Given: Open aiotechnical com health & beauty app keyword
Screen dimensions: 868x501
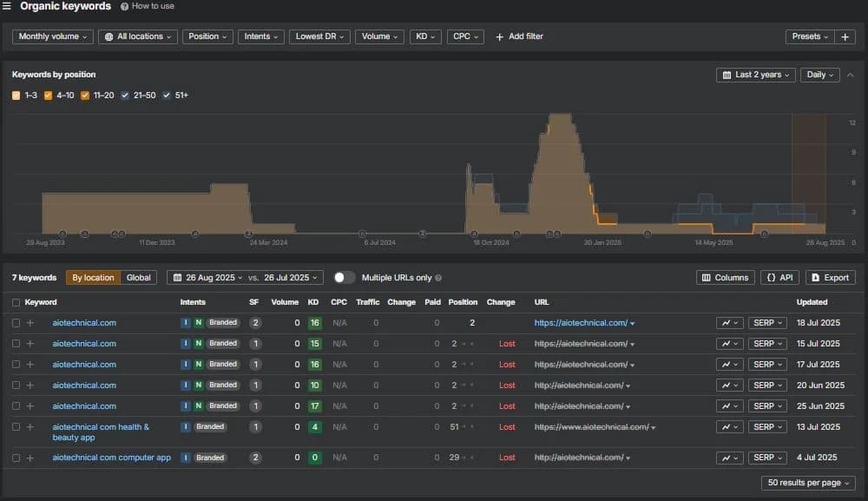Looking at the screenshot, I should (x=101, y=432).
